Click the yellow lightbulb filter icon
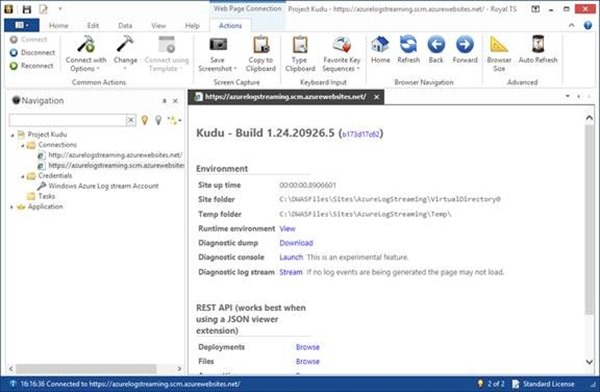Viewport: 600px width, 392px height. tap(145, 120)
